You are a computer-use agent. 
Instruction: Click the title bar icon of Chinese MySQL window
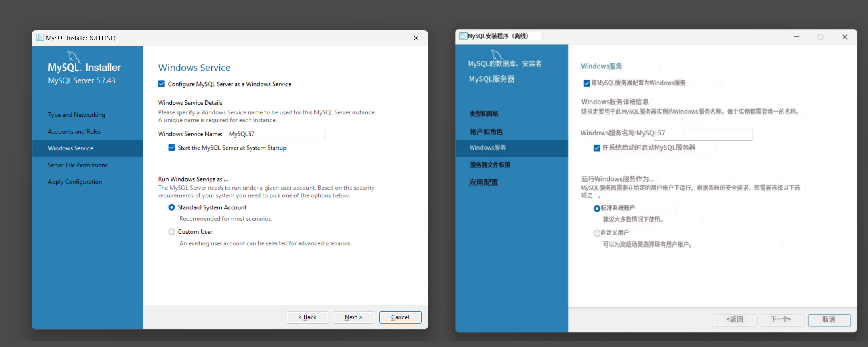tap(463, 36)
